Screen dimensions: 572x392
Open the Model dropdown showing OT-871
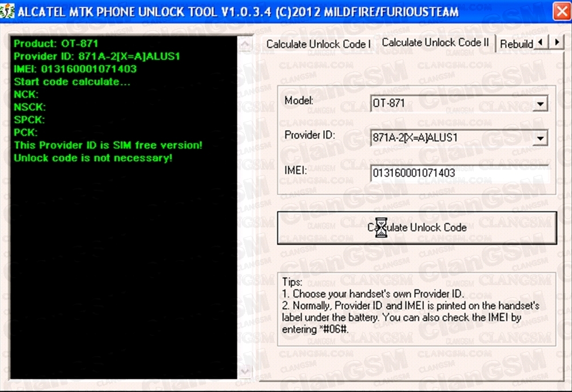point(541,104)
